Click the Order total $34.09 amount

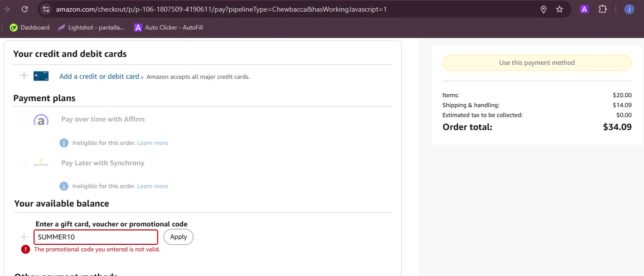[x=617, y=127]
